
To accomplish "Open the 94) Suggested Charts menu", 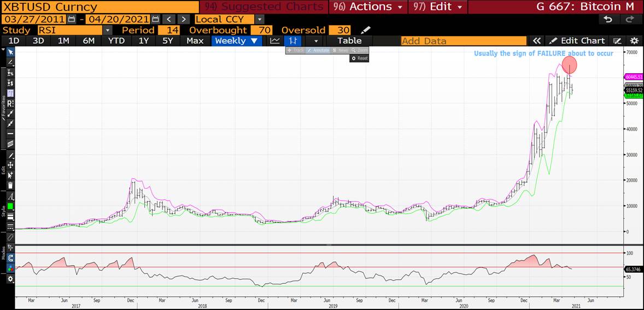I will tap(264, 7).
